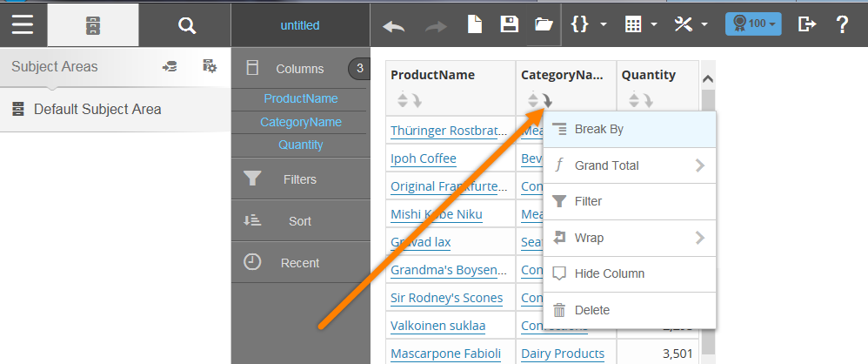Image resolution: width=868 pixels, height=364 pixels.
Task: Select Break By from context menu
Action: pyautogui.click(x=598, y=129)
